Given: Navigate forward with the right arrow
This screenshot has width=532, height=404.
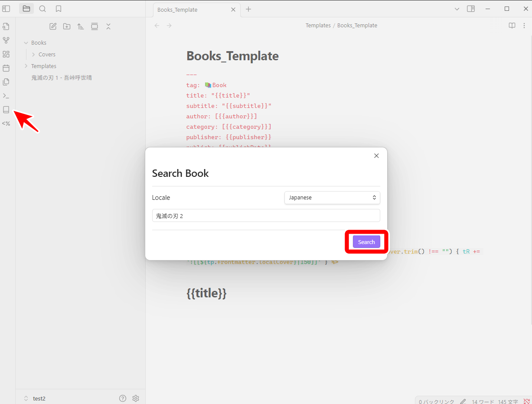Looking at the screenshot, I should [x=169, y=26].
